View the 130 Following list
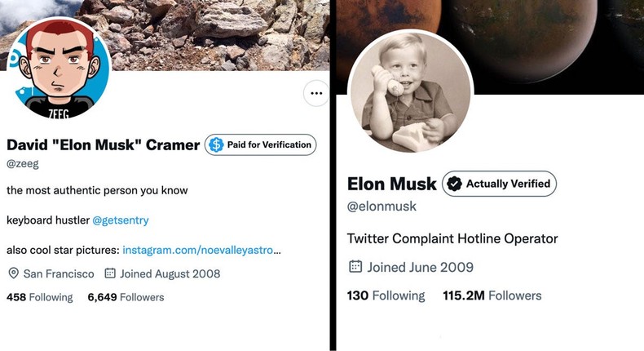This screenshot has width=644, height=351. pos(386,295)
